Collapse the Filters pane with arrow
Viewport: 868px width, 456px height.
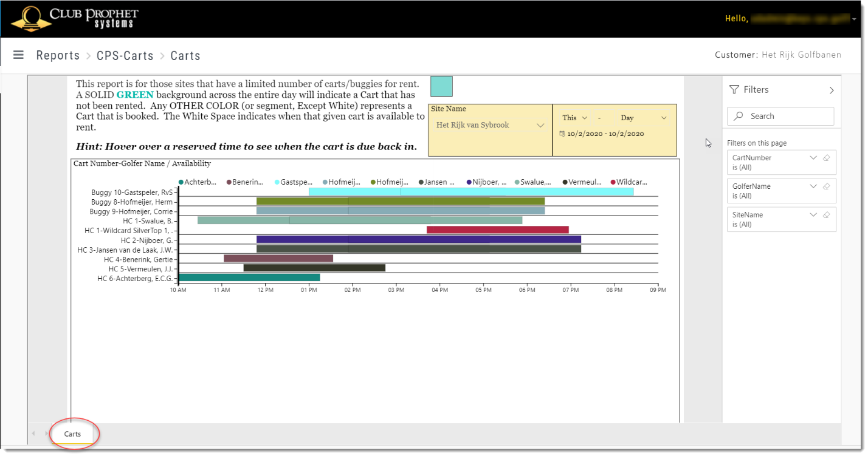(832, 90)
